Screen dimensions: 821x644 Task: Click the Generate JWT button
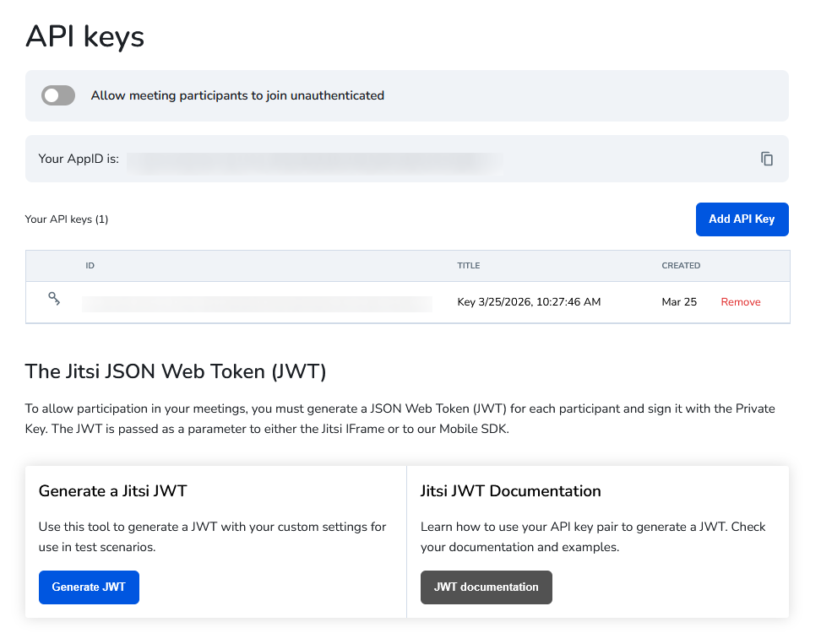click(89, 587)
